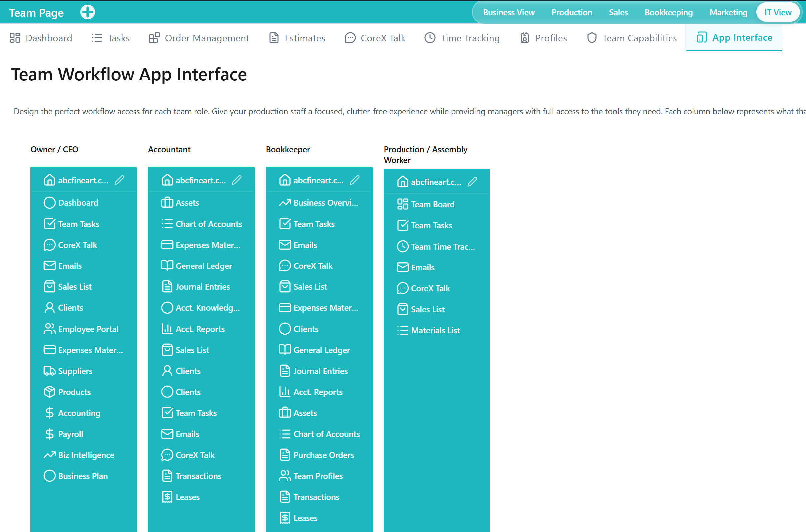Open Acct. Knowledg... in Accountant column
806x532 pixels.
tap(201, 308)
